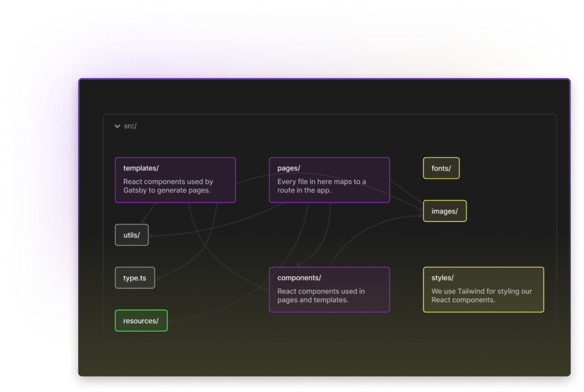Screen dimensions: 584x392
Task: Select the green resources/ node
Action: pos(141,320)
